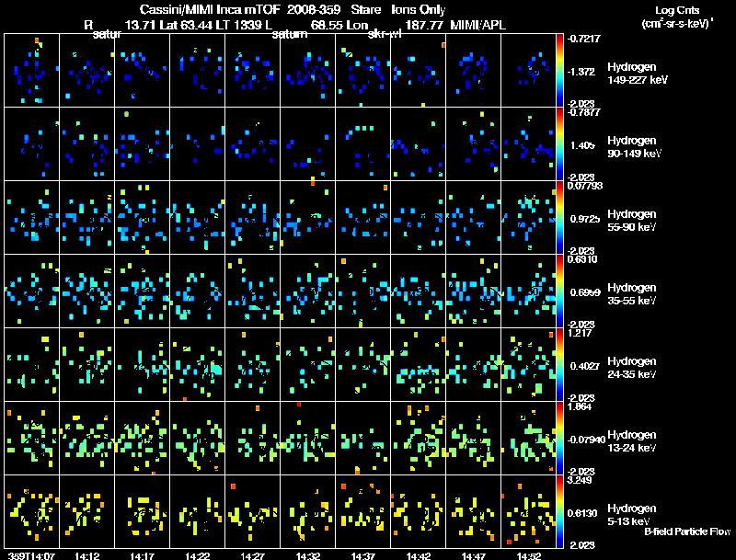Screen dimensions: 736x560
Task: Click the '0.6959' colorbar value
Action: (585, 292)
